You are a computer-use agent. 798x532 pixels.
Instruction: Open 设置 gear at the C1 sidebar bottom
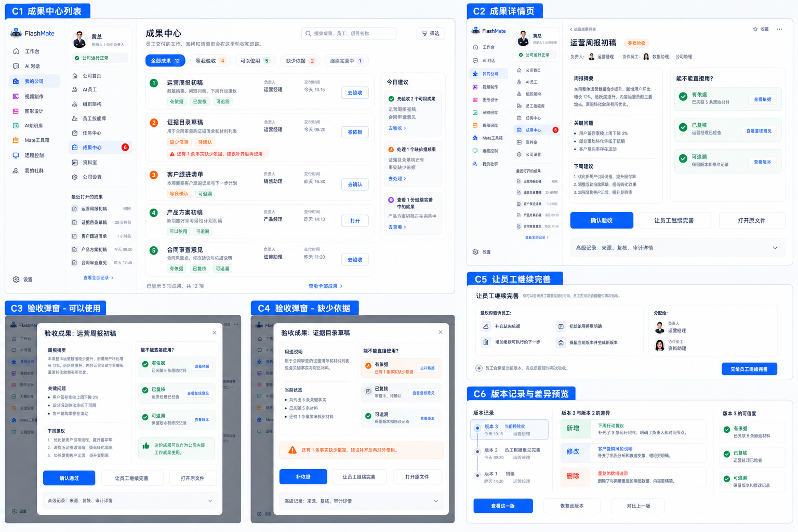click(23, 280)
